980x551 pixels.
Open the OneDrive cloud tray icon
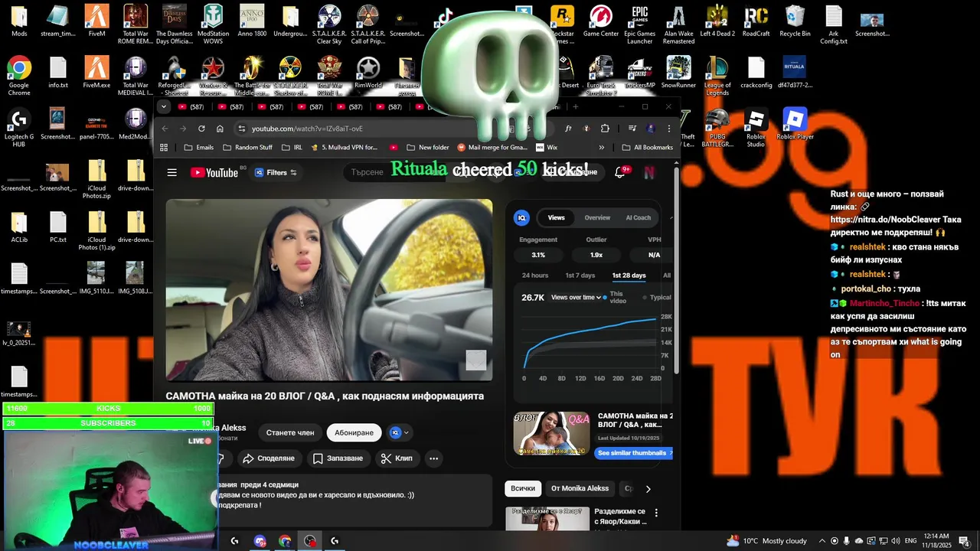[859, 541]
